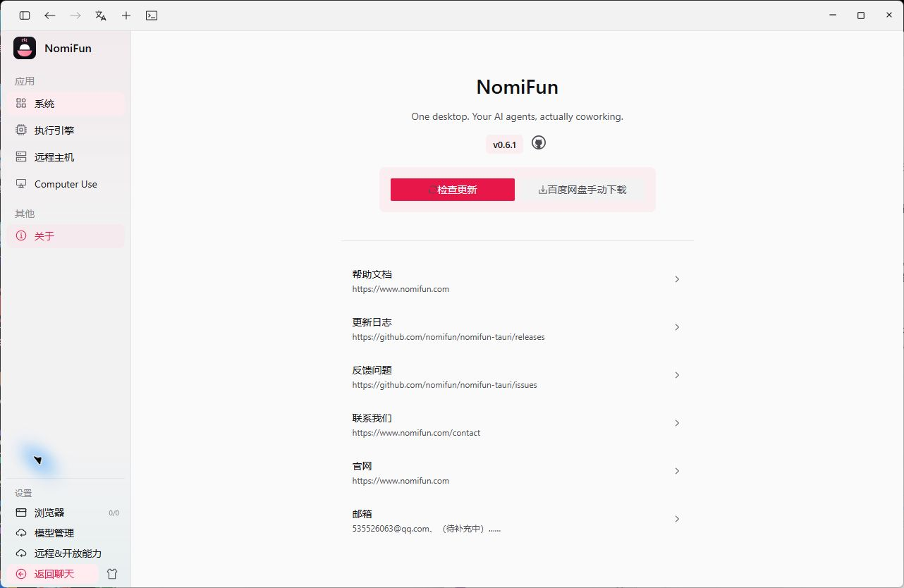Open the 反馈问题 row chevron

[677, 375]
